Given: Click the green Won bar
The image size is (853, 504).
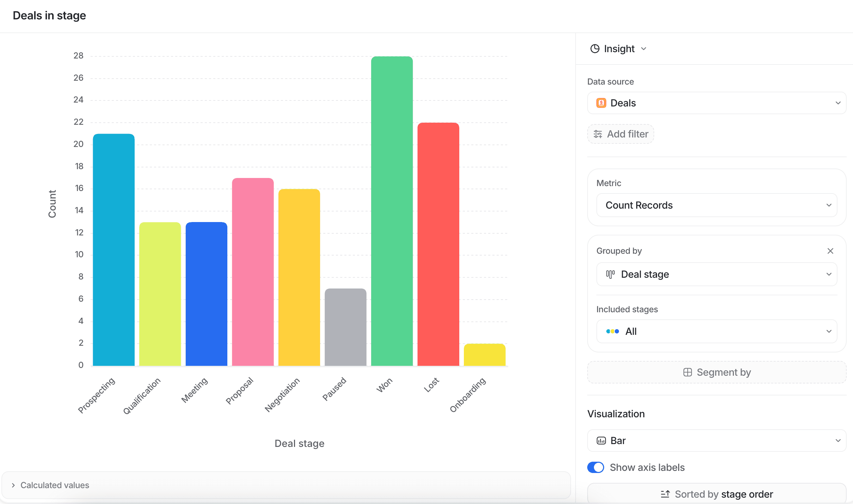Looking at the screenshot, I should coord(392,211).
